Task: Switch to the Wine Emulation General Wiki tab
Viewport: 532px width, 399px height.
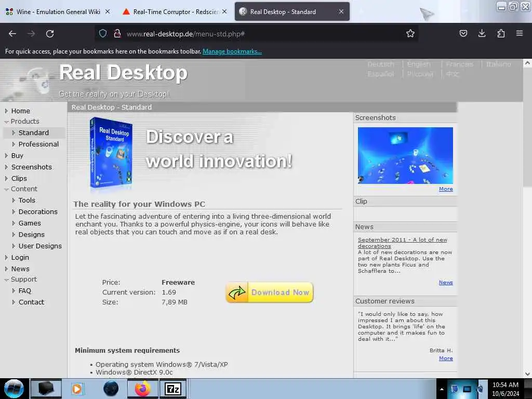Action: pyautogui.click(x=58, y=11)
